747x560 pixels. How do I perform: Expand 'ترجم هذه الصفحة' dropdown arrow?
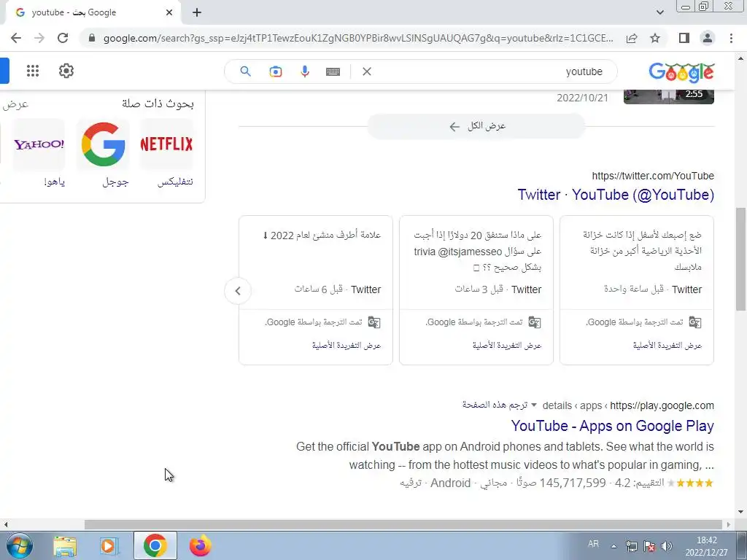pyautogui.click(x=533, y=405)
